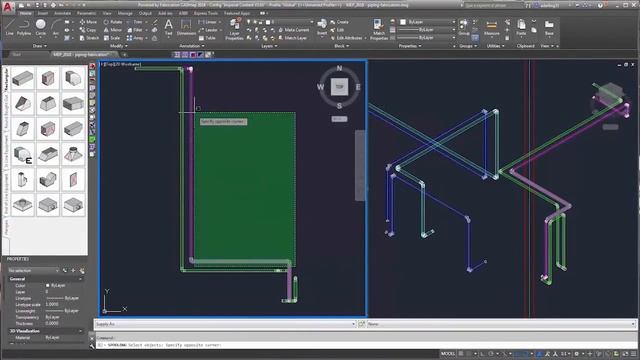Click the Color ByLayer swatch in Properties
The height and width of the screenshot is (360, 640).
coord(48,285)
